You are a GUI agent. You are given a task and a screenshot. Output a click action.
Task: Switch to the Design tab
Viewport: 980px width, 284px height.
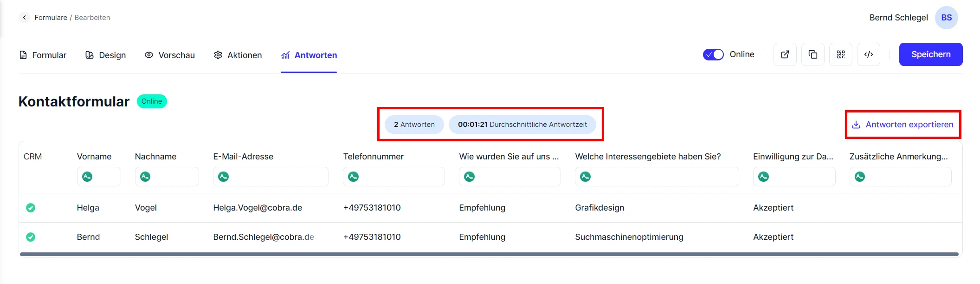tap(106, 55)
